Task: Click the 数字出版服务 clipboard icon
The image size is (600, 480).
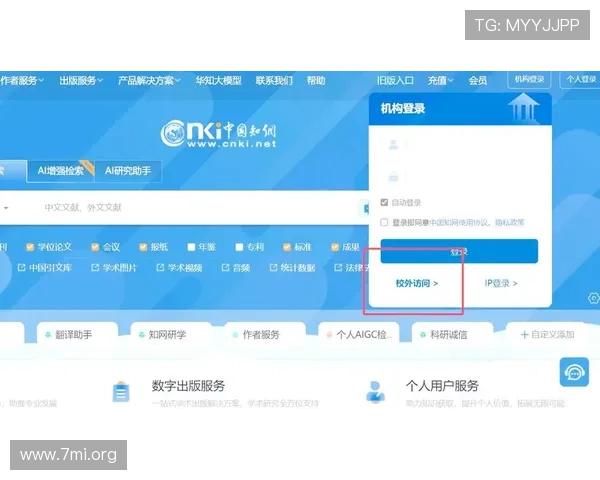Action: (121, 392)
